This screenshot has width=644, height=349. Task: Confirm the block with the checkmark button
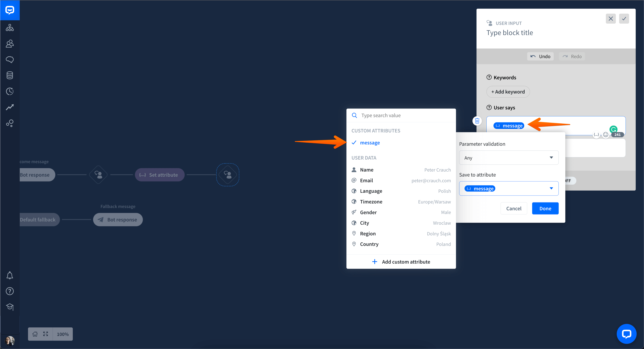(x=624, y=18)
